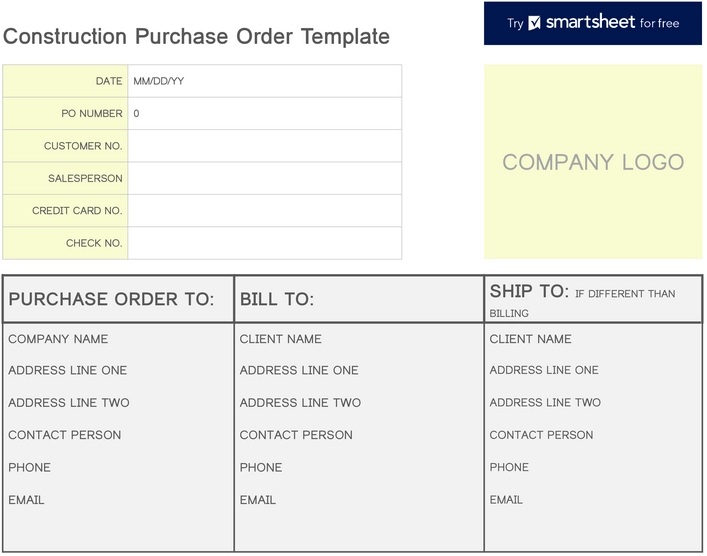This screenshot has height=556, width=707.
Task: Select EMAIL in Ship To column
Action: coord(506,499)
